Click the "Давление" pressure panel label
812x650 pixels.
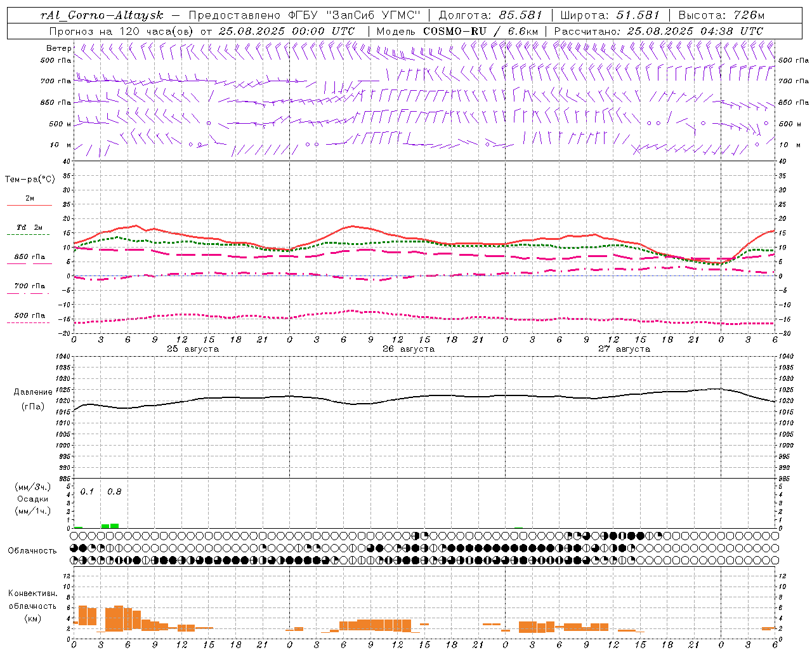click(x=32, y=392)
